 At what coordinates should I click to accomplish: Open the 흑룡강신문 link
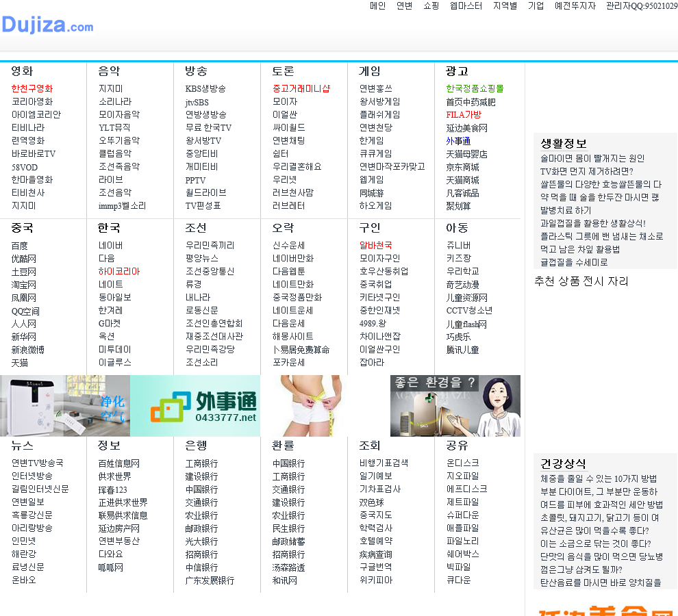[32, 515]
